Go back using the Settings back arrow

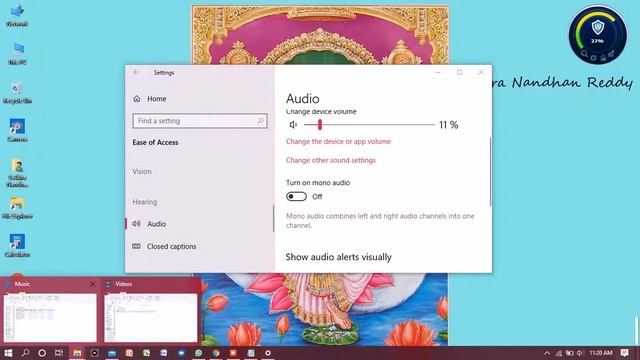(136, 72)
